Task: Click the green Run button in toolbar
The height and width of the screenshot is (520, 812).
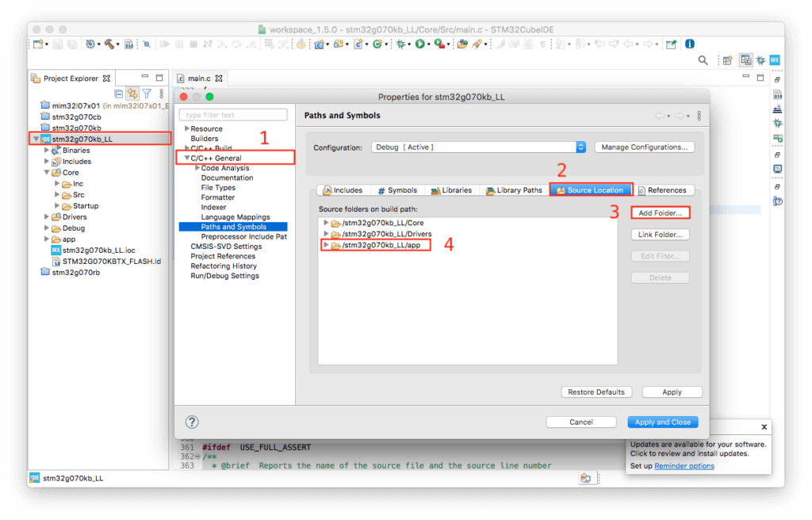Action: point(420,44)
